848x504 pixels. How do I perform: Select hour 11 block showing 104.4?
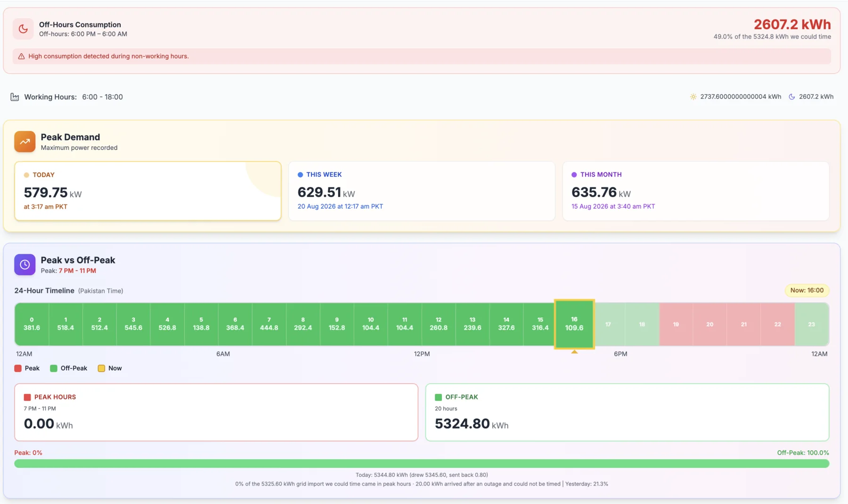(405, 324)
